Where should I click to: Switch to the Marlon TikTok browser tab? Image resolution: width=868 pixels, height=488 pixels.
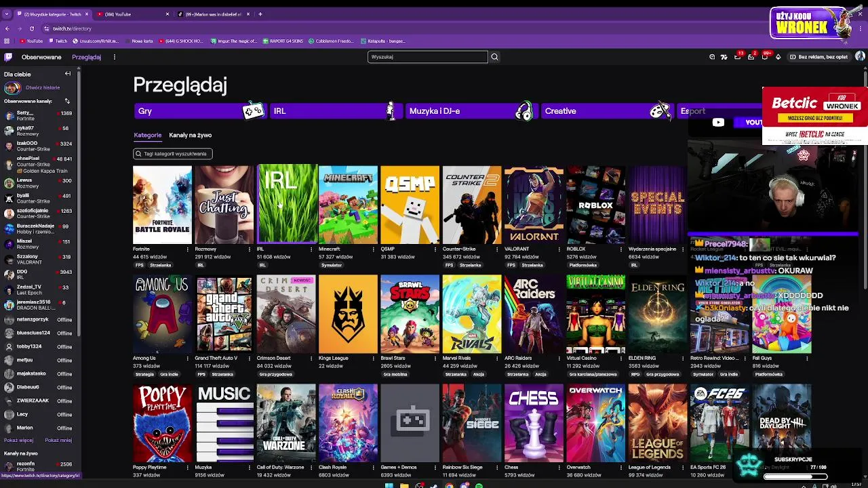pyautogui.click(x=214, y=14)
